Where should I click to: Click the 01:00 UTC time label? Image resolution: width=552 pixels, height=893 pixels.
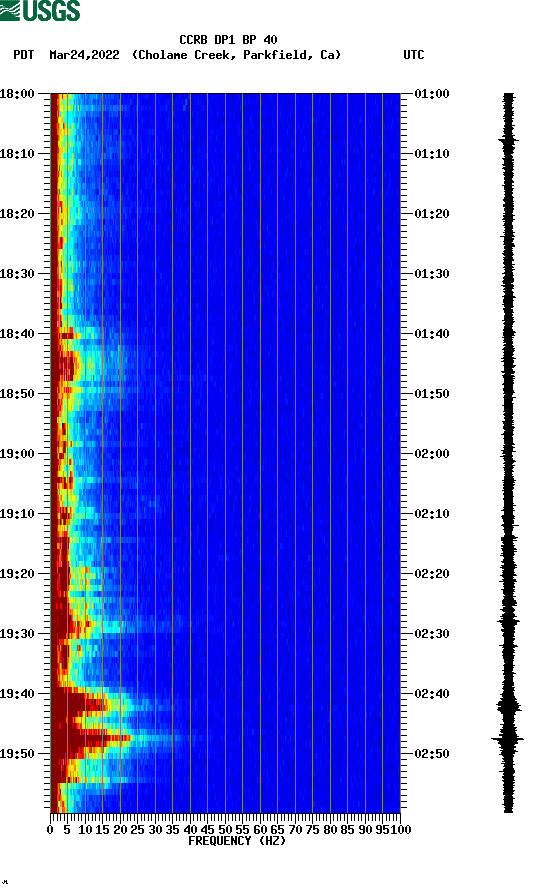click(432, 93)
